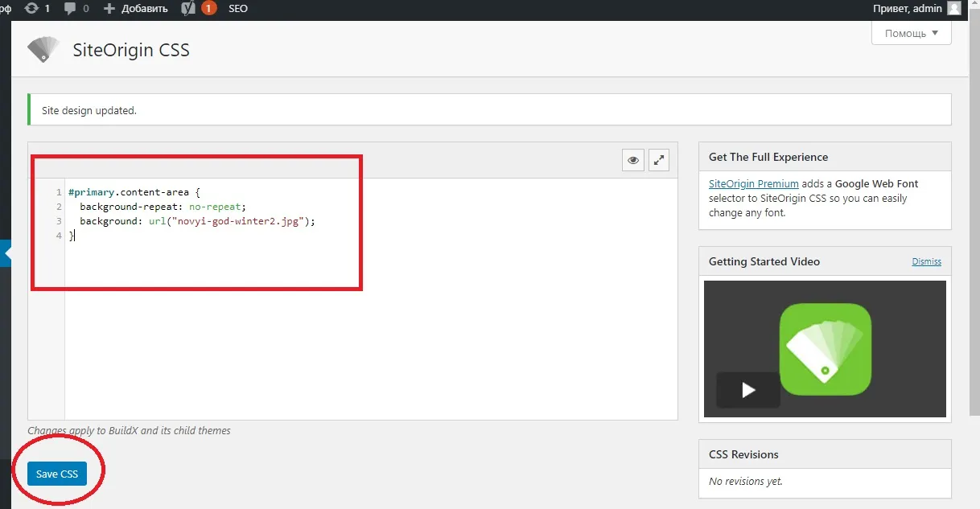Click the background-repeat: no-repeat line
Screen dimensions: 980x509
click(x=163, y=207)
